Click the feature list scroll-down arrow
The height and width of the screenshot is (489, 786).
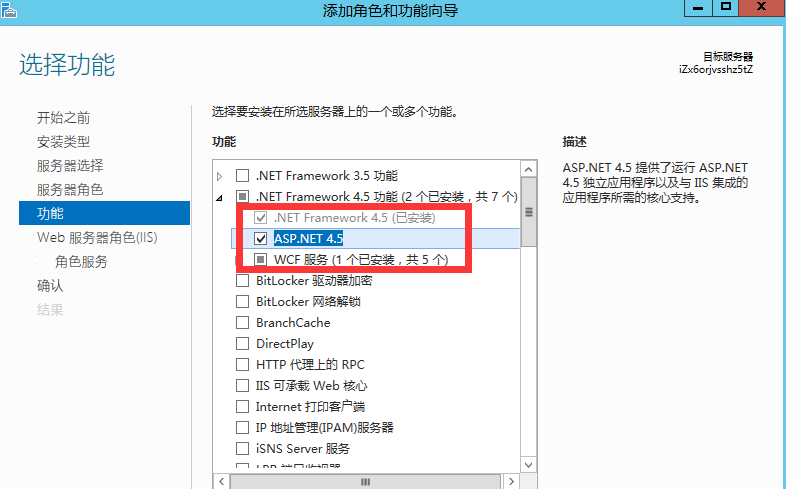pos(528,464)
